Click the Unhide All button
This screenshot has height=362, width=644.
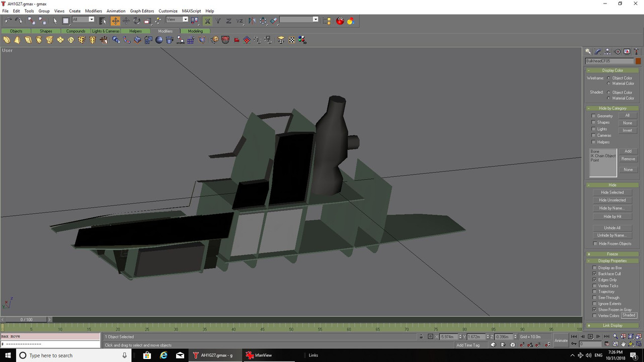coord(612,228)
